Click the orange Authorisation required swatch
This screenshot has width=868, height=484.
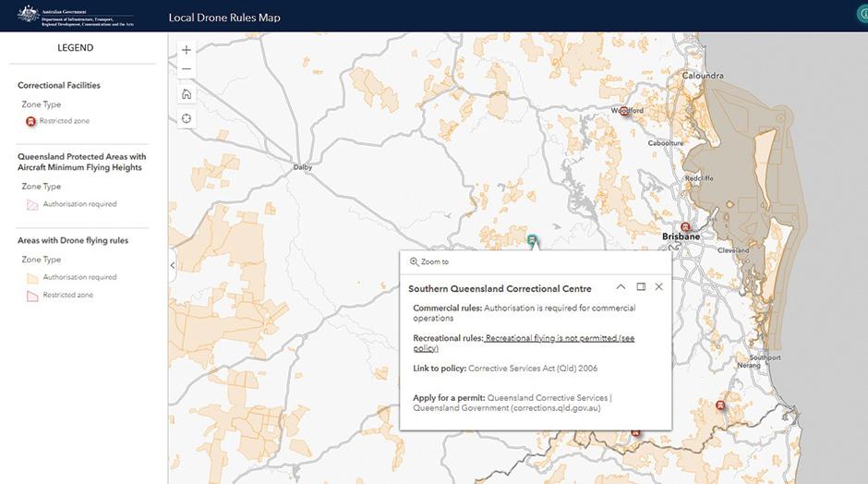coord(32,277)
